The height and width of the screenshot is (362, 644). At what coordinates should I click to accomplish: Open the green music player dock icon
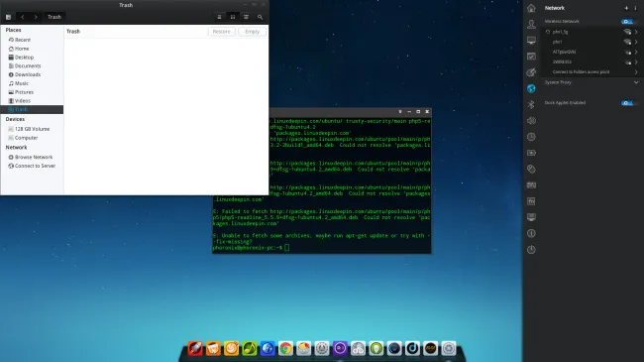[x=250, y=348]
